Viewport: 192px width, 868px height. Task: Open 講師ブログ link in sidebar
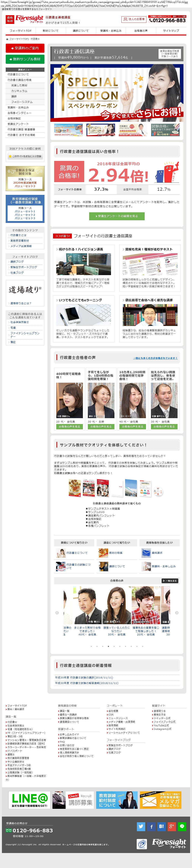pos(17,261)
